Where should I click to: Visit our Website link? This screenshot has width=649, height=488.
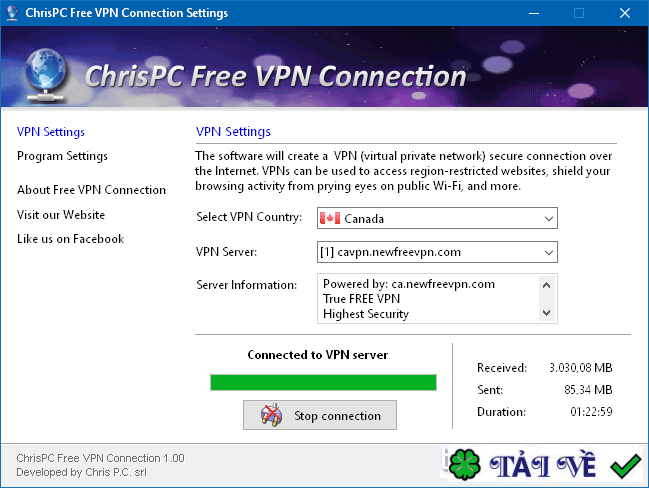[x=61, y=215]
